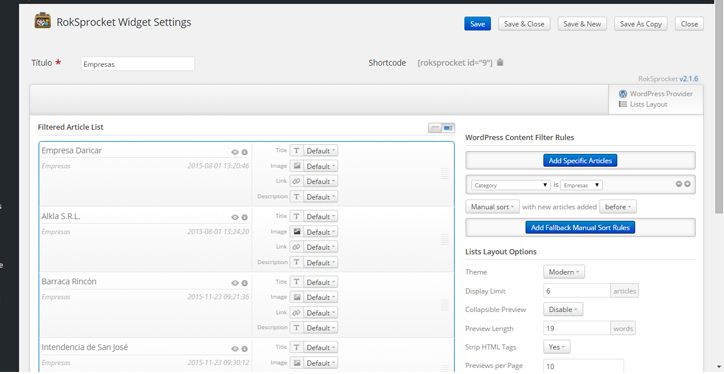
Task: Click Link icon for Alkla S.R.L.
Action: coord(296,247)
